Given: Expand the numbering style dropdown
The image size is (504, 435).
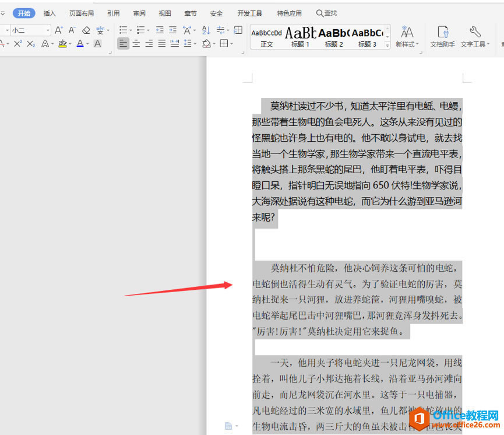Looking at the screenshot, I should tap(148, 30).
